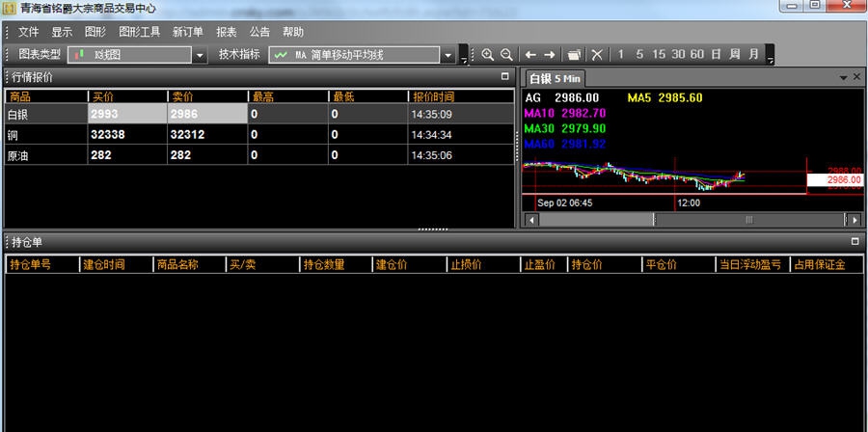Open the 公告 menu
The image size is (868, 432).
[259, 32]
